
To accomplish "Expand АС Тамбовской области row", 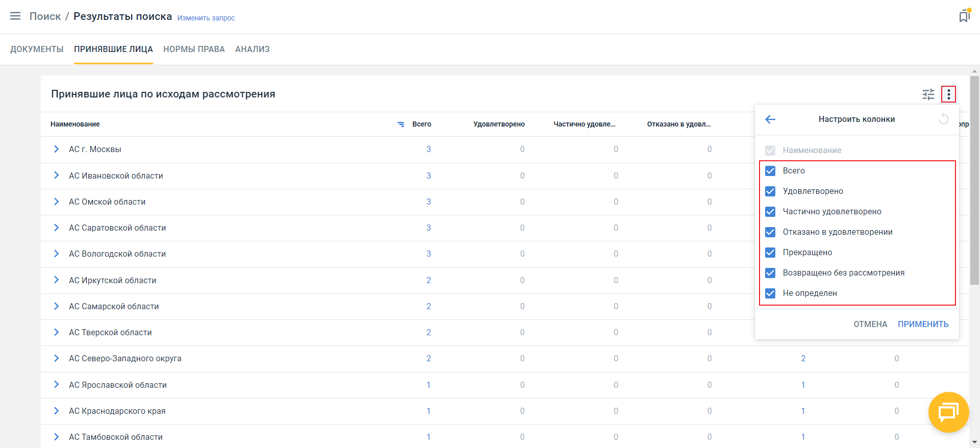I will click(56, 437).
